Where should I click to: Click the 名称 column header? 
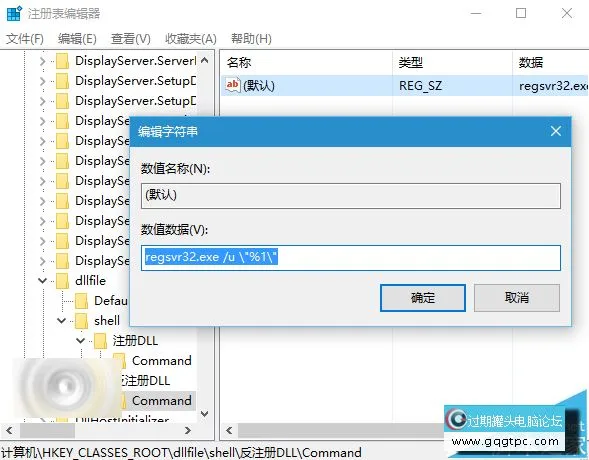[x=239, y=62]
